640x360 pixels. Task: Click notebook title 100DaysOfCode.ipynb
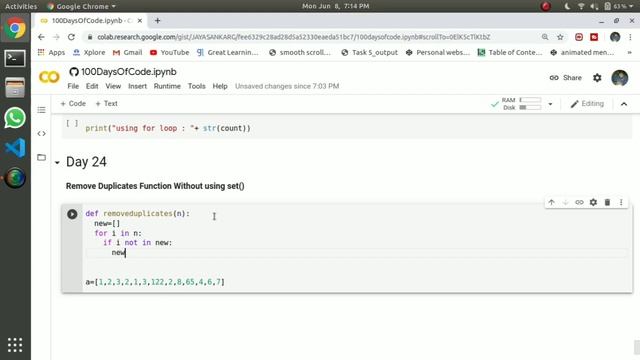129,72
